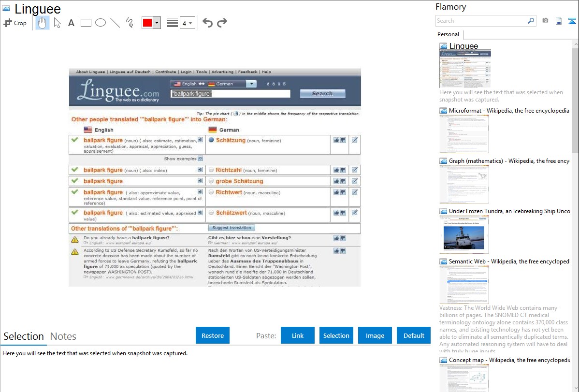Undo the last annotation
Image resolution: width=579 pixels, height=392 pixels.
[x=207, y=23]
